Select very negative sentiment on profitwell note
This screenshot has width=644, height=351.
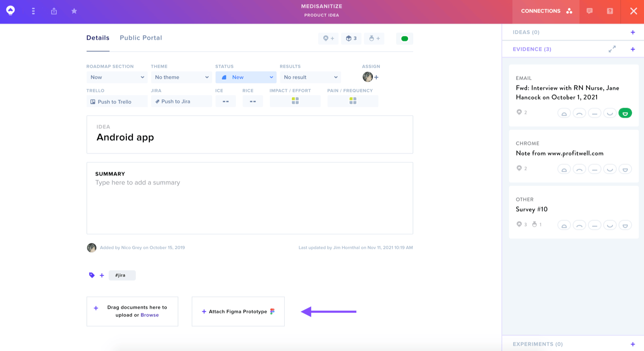[x=564, y=169]
